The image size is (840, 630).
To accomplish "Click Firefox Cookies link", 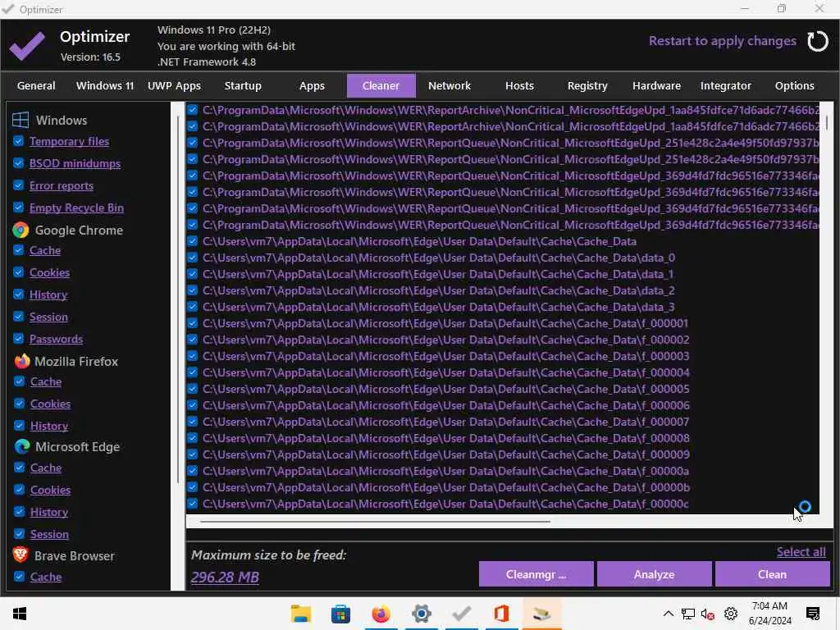I will pyautogui.click(x=50, y=404).
